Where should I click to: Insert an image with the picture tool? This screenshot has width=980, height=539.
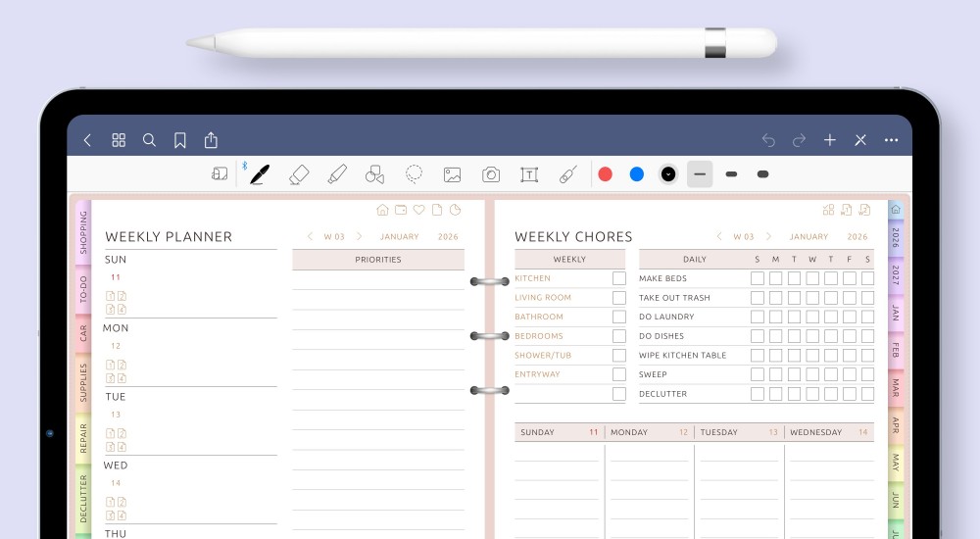point(452,174)
